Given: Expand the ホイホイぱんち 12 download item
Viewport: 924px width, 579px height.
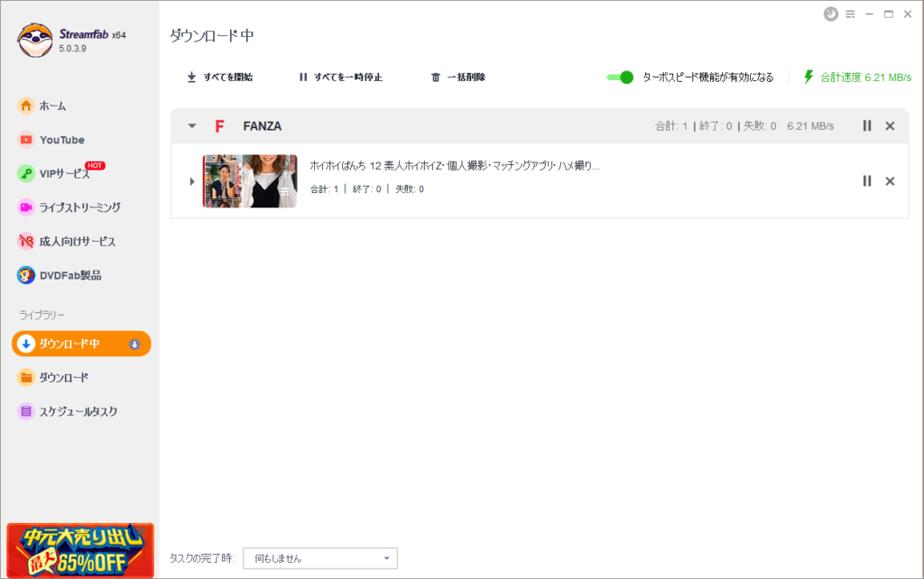Looking at the screenshot, I should click(192, 181).
